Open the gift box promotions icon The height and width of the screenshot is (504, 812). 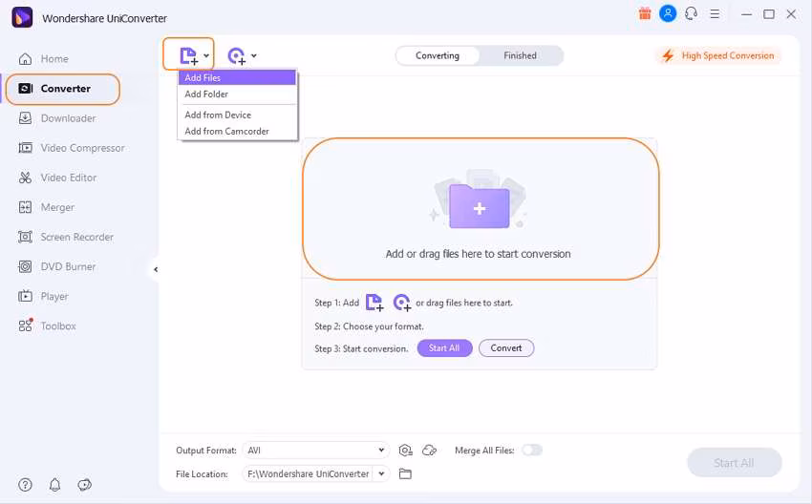coord(645,13)
